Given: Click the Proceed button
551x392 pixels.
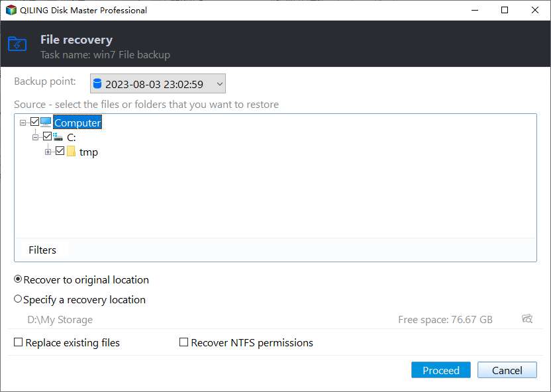Looking at the screenshot, I should click(440, 370).
